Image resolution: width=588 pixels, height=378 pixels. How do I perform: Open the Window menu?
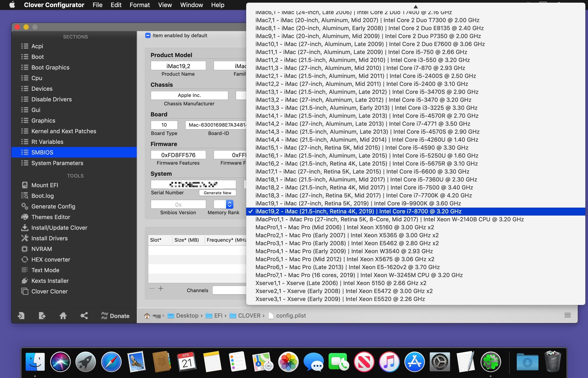[191, 5]
